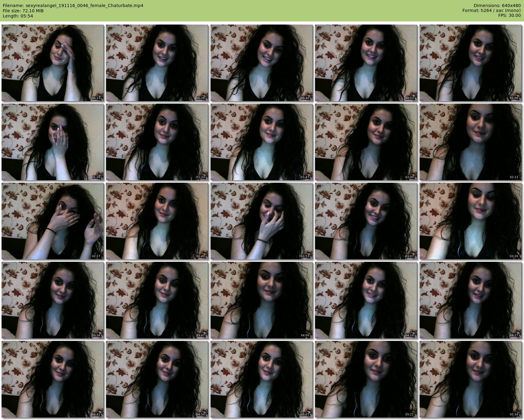Open the frame timestamped 01:20
Screen dimensions: 524x420
pyautogui.click(x=52, y=142)
